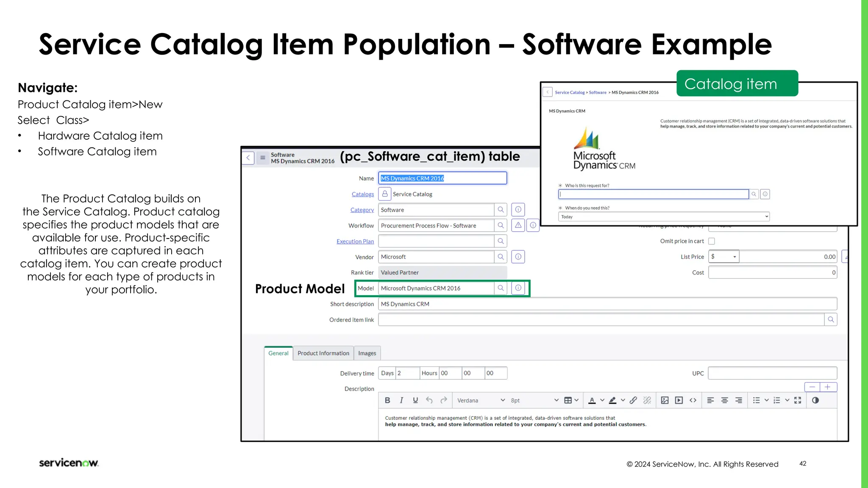Click the Catalogs field link
The width and height of the screenshot is (868, 488).
pyautogui.click(x=363, y=194)
